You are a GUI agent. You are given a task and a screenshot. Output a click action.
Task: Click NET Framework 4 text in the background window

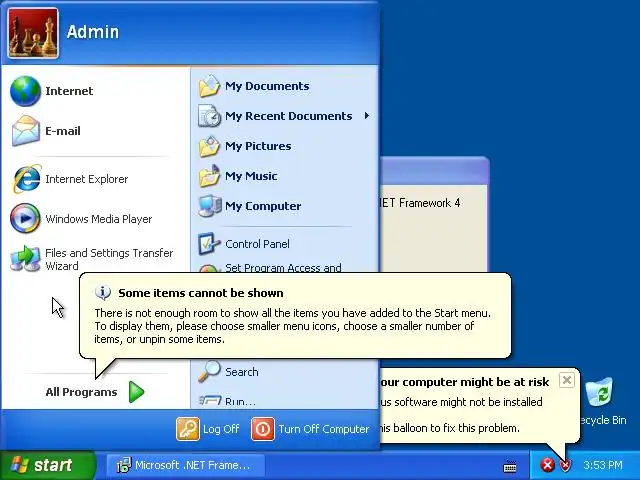coord(420,203)
